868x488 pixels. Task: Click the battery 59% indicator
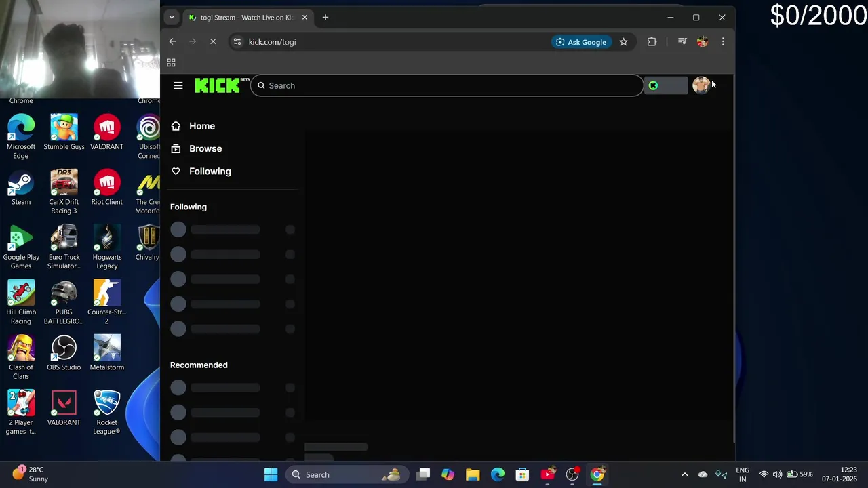point(800,474)
